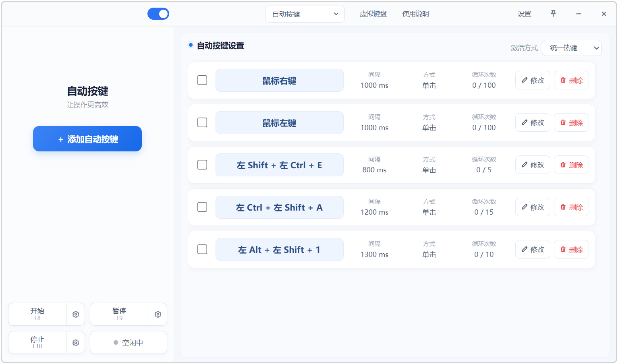
Task: Edit the 左 Ctrl + 左 Shift + A row
Action: (x=533, y=207)
